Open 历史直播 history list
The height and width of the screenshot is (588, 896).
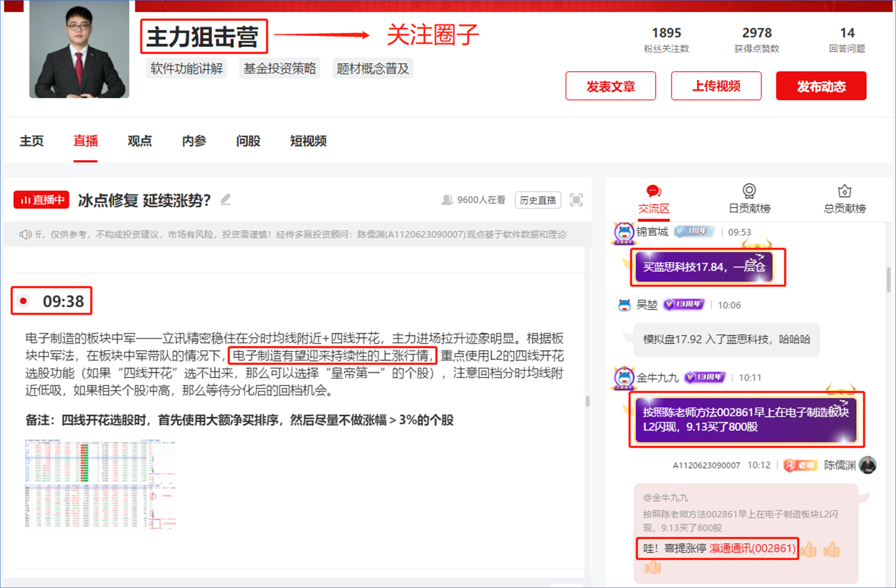click(538, 200)
